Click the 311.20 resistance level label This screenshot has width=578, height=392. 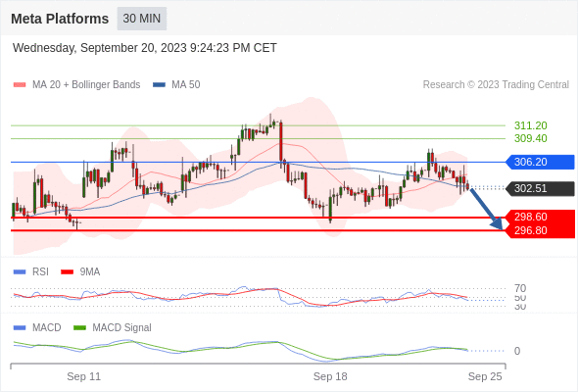531,125
